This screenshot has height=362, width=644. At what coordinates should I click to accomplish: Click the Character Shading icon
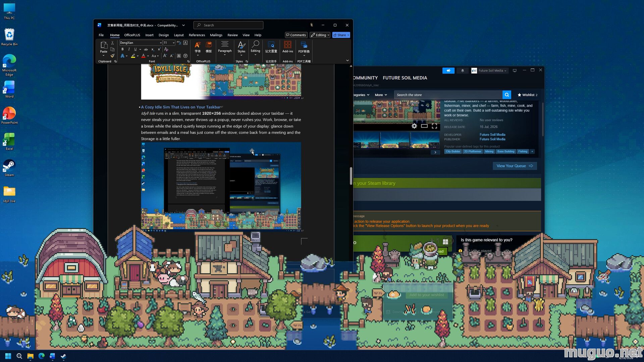click(x=179, y=56)
